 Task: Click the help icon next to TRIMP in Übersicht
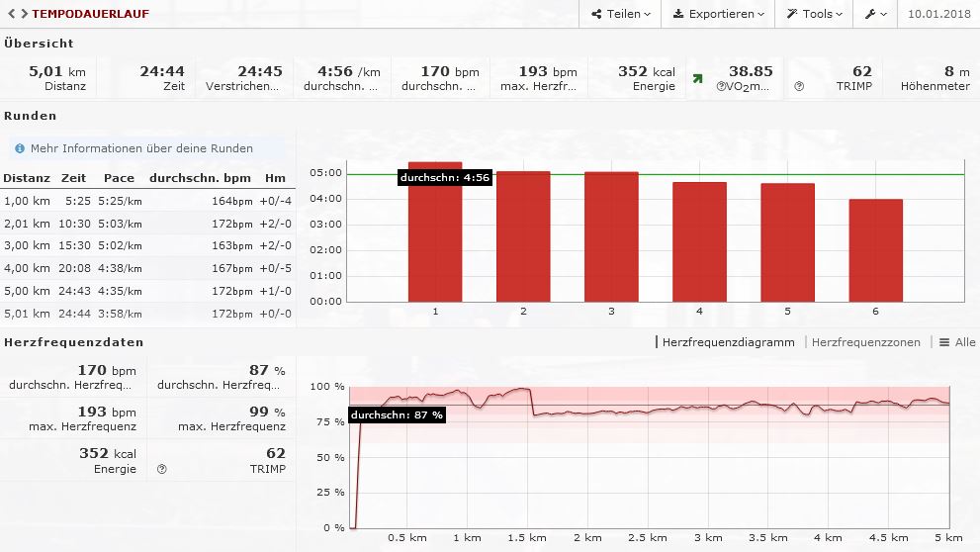click(x=799, y=86)
